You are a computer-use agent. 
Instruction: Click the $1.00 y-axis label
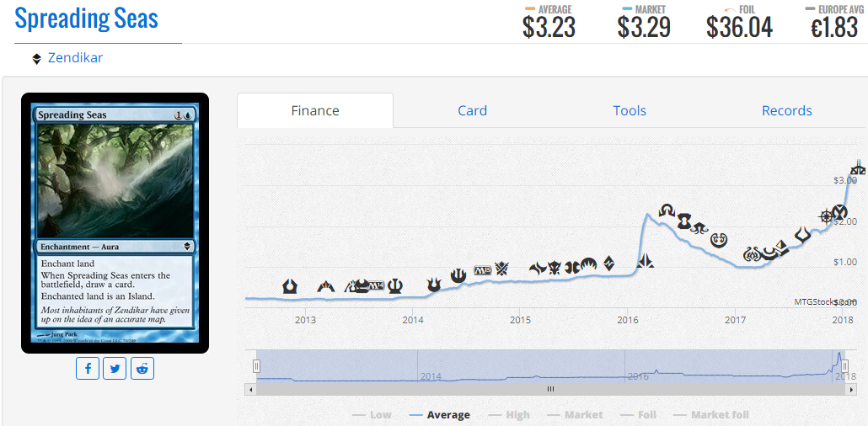click(x=844, y=262)
